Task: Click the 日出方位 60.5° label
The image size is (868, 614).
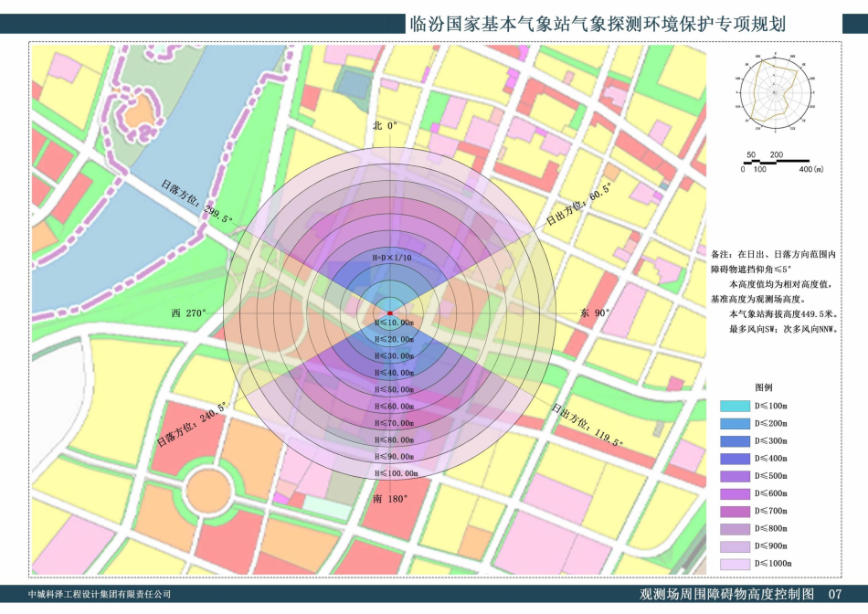Action: click(x=578, y=206)
